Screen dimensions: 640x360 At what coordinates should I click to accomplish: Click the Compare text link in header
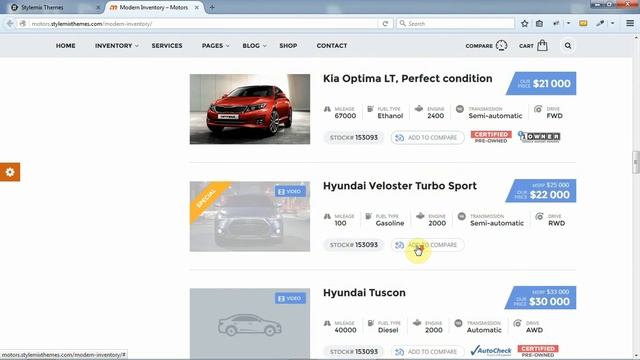point(479,46)
